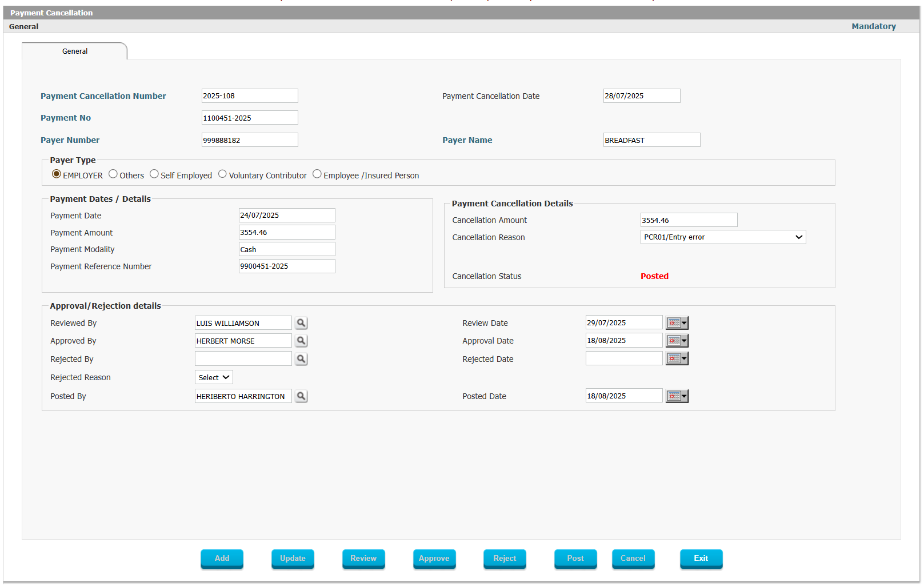Focus the Approval Date input field
Viewport: 924px width, 586px height.
(624, 340)
